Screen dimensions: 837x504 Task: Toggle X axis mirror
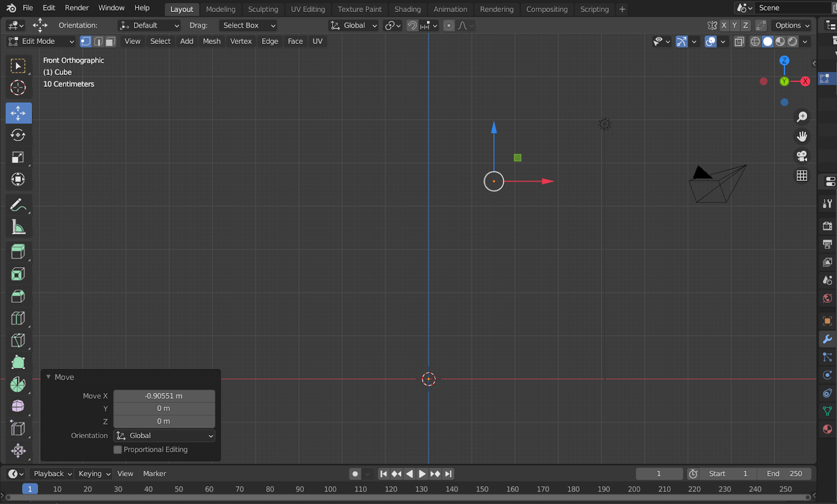coord(724,25)
